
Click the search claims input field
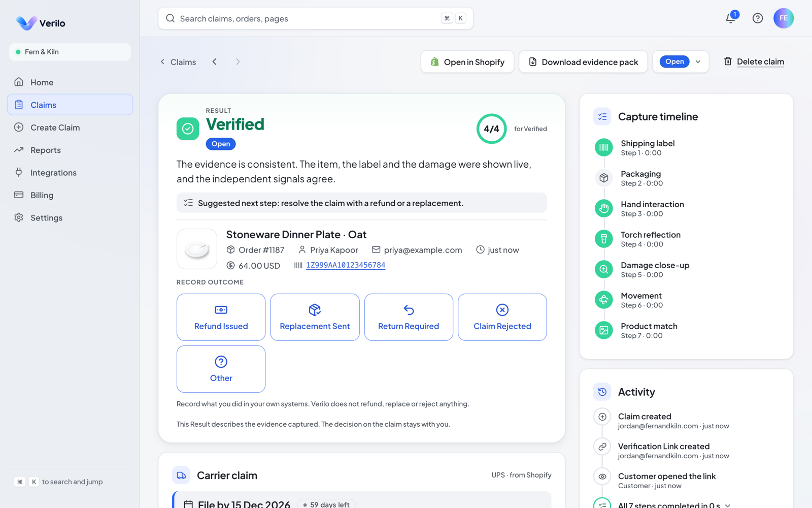[316, 18]
